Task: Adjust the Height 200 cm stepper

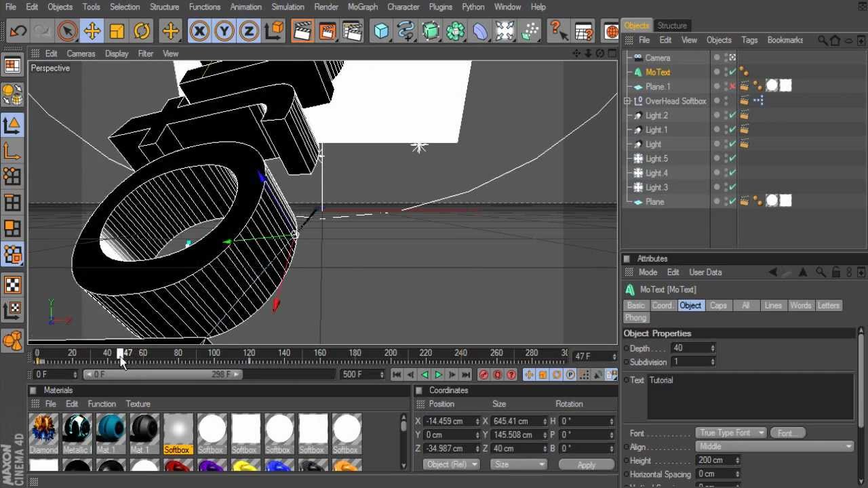Action: 737,460
